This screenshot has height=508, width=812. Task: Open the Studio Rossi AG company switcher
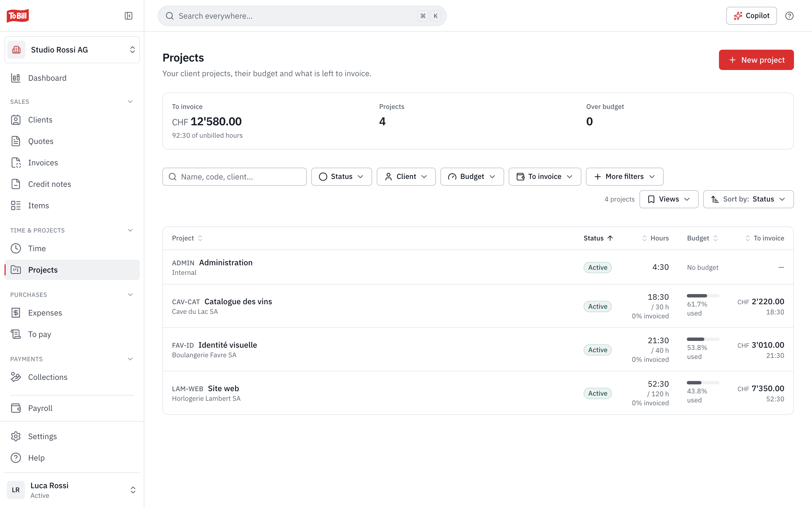tap(72, 50)
